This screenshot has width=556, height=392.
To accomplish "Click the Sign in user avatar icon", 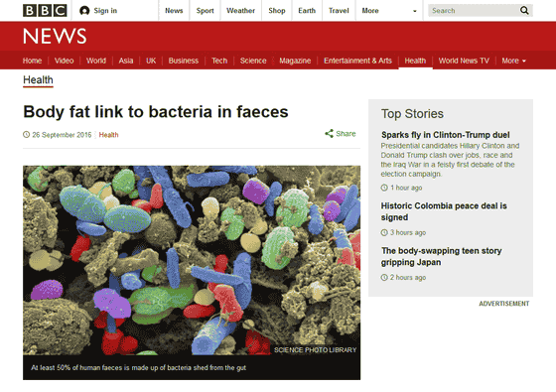I will tap(84, 11).
